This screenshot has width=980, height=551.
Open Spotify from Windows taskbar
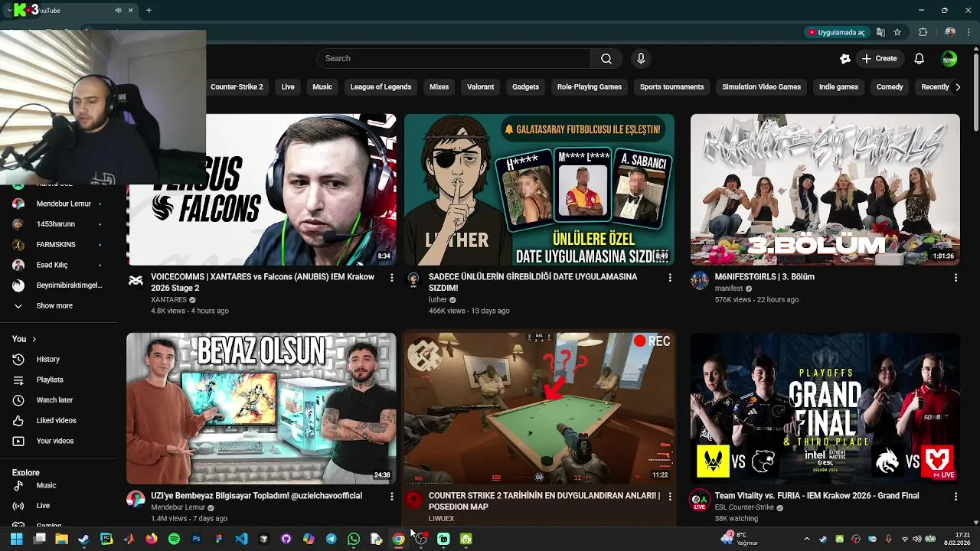(174, 539)
